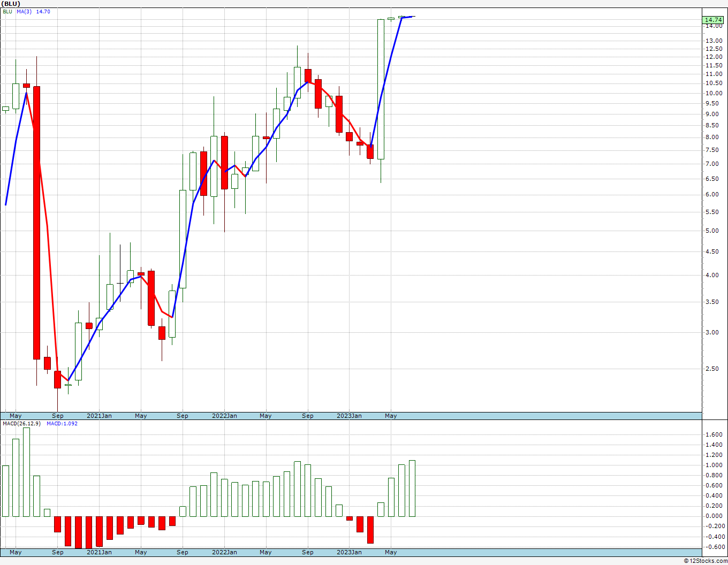The image size is (728, 565).
Task: Click the 14.70 moving average value
Action: (x=43, y=11)
